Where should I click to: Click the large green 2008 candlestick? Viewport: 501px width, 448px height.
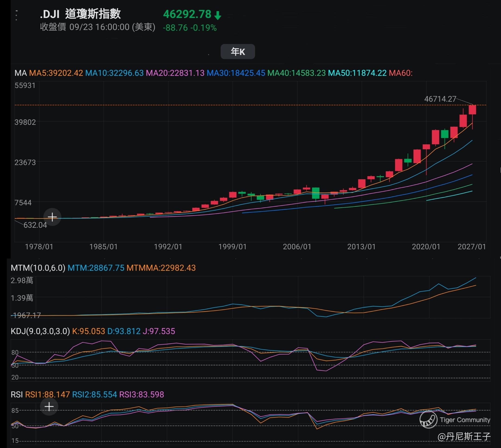[x=315, y=193]
